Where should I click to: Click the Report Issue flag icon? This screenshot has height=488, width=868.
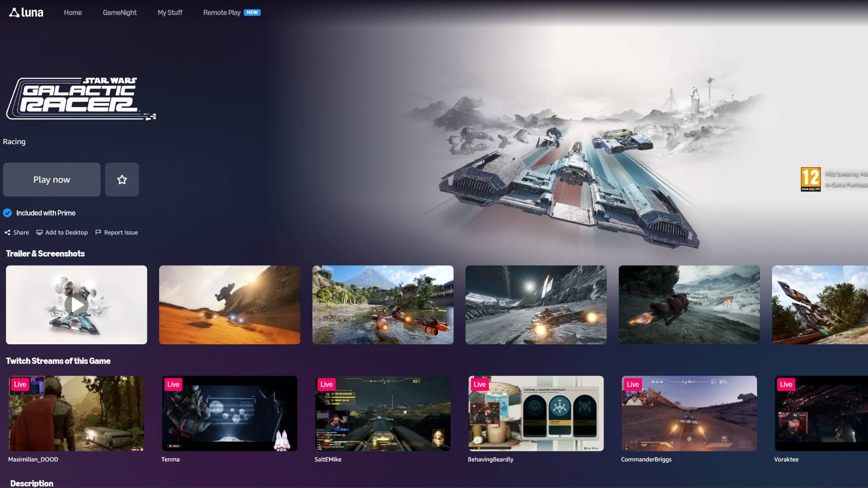[98, 232]
